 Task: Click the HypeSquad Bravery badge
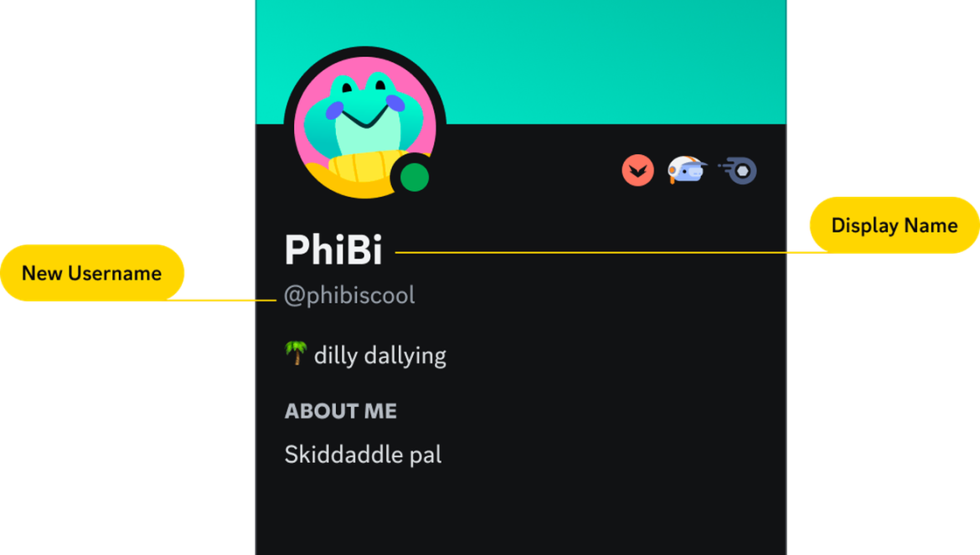point(637,170)
